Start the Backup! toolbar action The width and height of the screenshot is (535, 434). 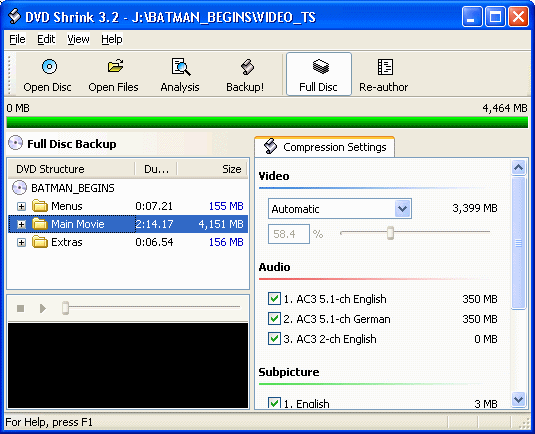point(245,75)
